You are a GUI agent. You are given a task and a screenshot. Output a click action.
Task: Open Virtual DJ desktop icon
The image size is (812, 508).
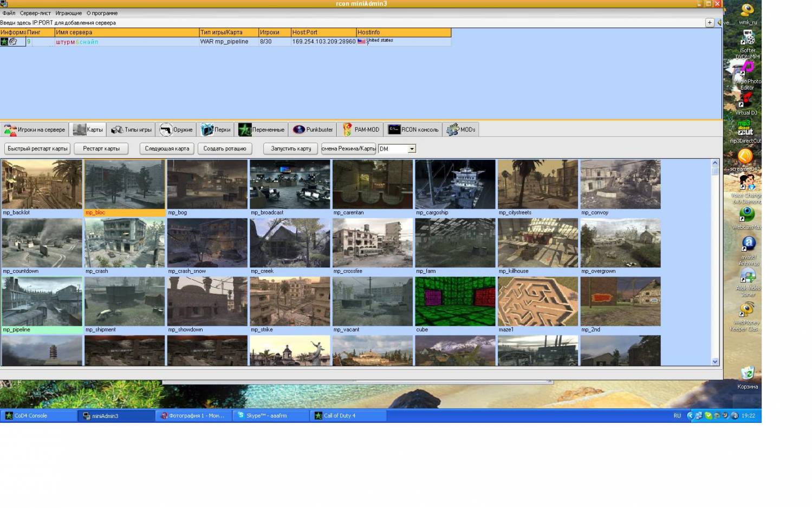[746, 104]
